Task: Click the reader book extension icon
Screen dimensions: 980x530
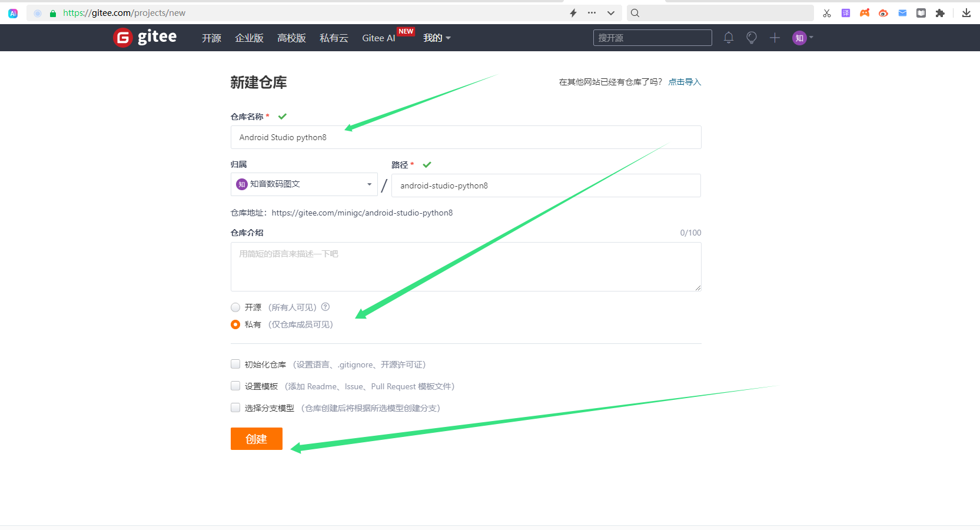Action: (x=921, y=13)
